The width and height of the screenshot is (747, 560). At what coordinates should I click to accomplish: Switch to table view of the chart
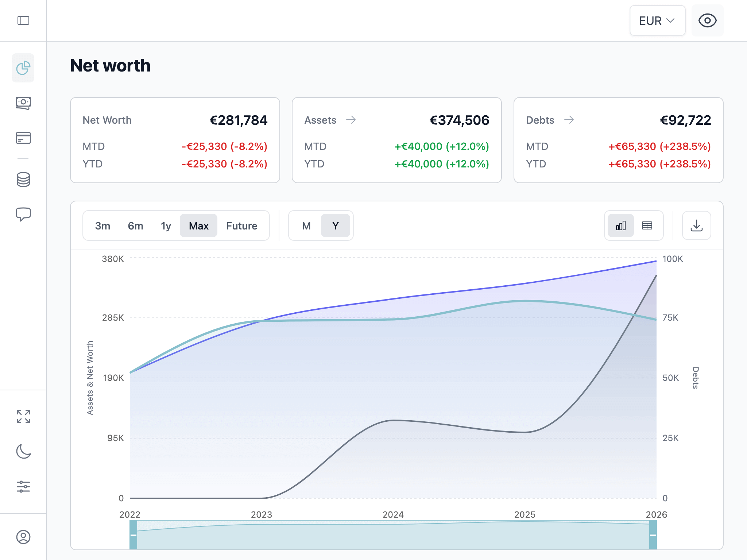click(647, 225)
